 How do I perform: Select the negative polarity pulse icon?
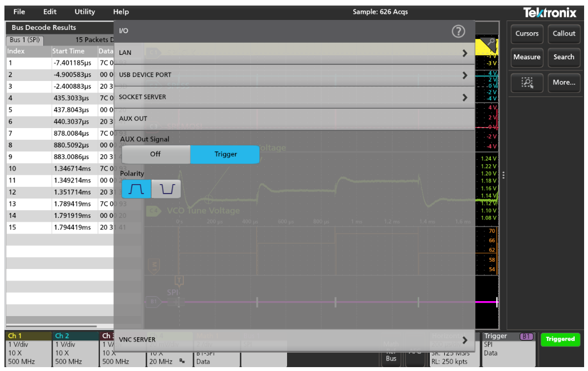[166, 190]
